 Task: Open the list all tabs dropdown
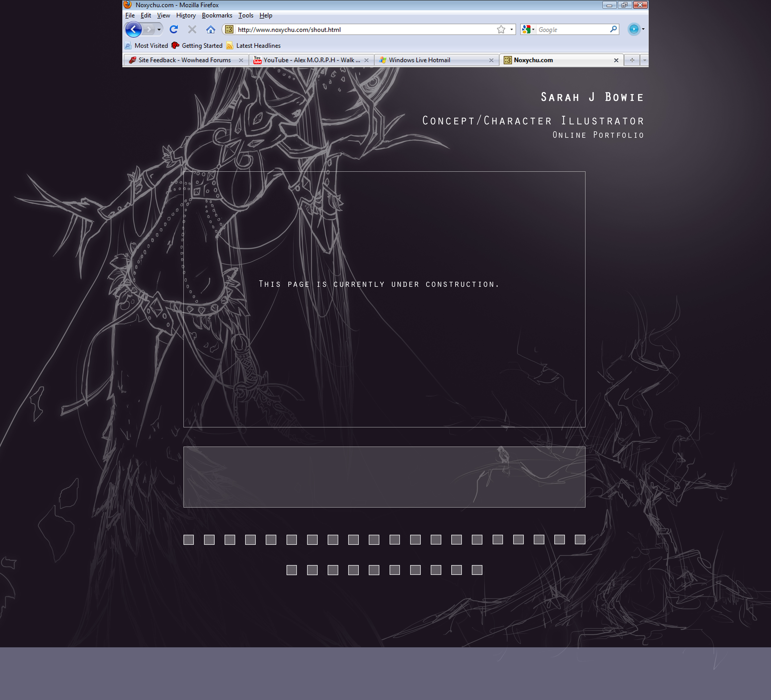point(644,60)
